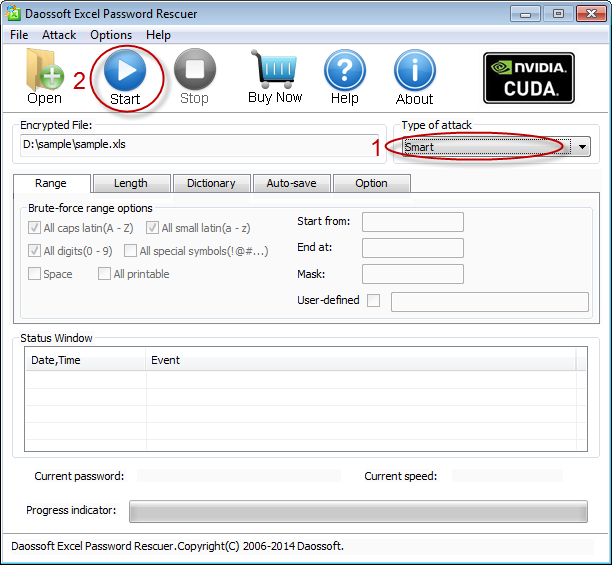Viewport: 612px width, 565px height.
Task: Switch to the Range tab
Action: point(52,183)
